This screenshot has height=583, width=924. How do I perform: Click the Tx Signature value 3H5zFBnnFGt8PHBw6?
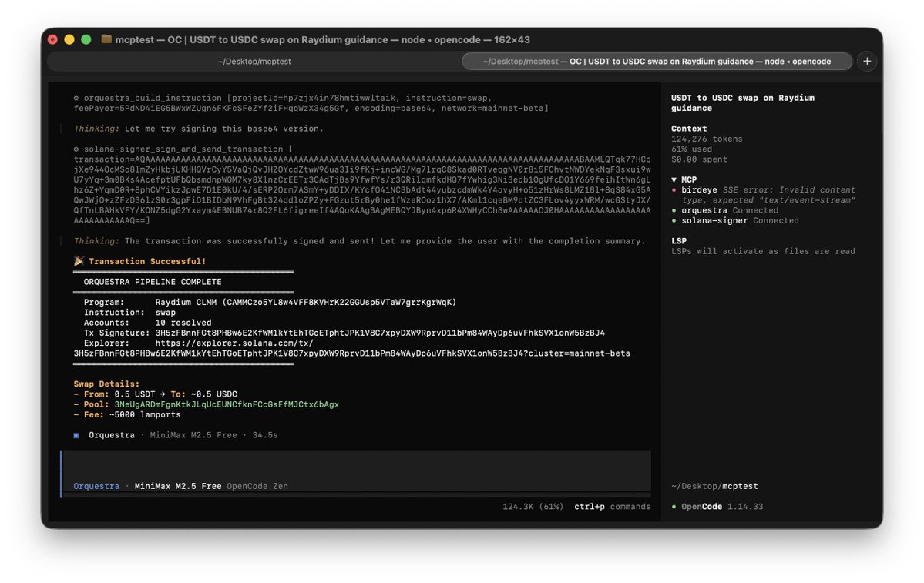380,333
